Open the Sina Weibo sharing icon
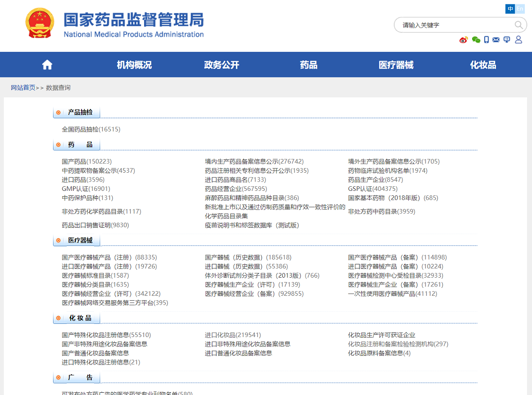Screen dimensions: 532x395 point(463,39)
